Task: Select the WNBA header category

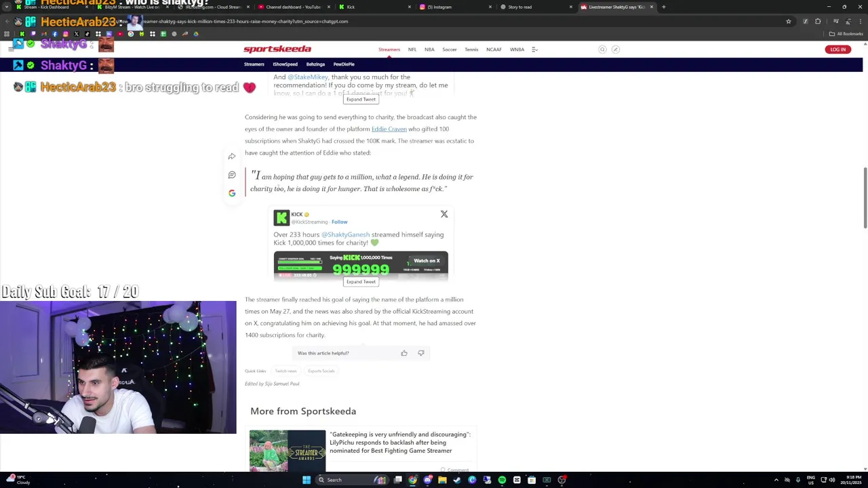Action: pos(517,49)
